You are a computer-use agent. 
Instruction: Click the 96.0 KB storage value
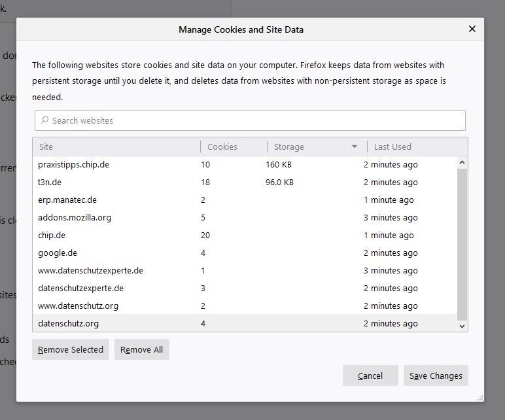point(279,183)
